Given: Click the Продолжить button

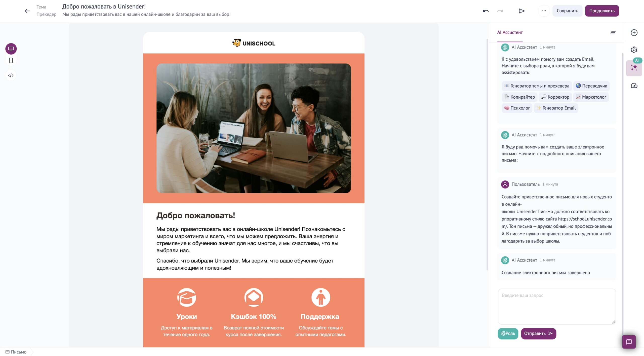Looking at the screenshot, I should 601,11.
